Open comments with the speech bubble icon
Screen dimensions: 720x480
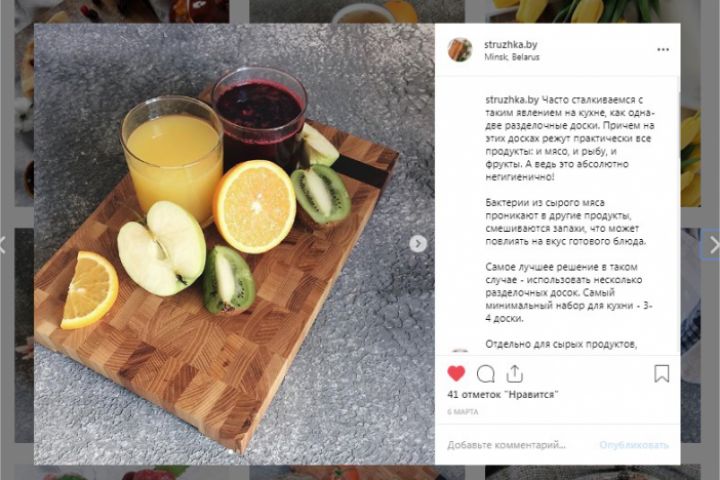pos(485,374)
